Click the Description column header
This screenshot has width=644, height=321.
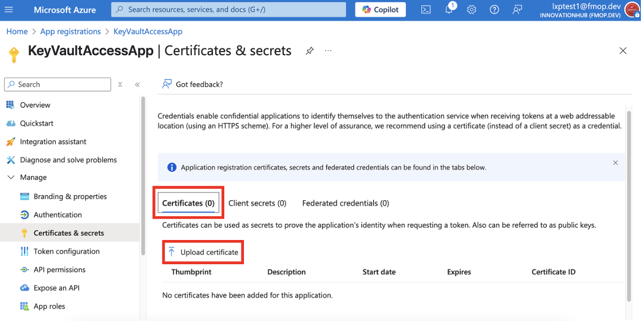[x=286, y=272]
